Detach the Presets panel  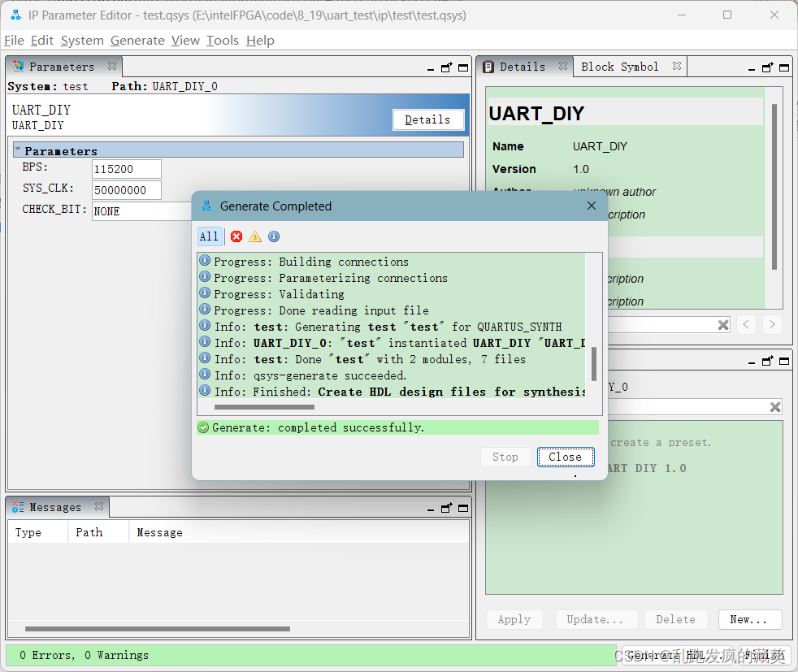(767, 361)
